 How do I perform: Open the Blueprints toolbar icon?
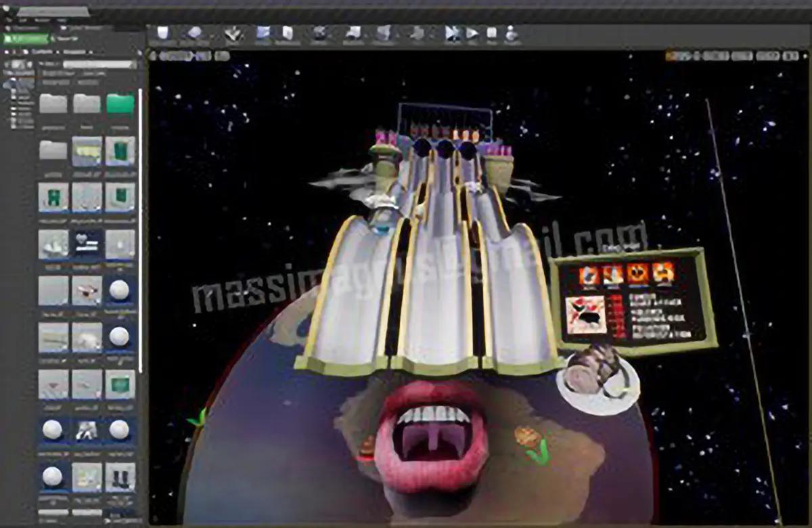[x=319, y=34]
